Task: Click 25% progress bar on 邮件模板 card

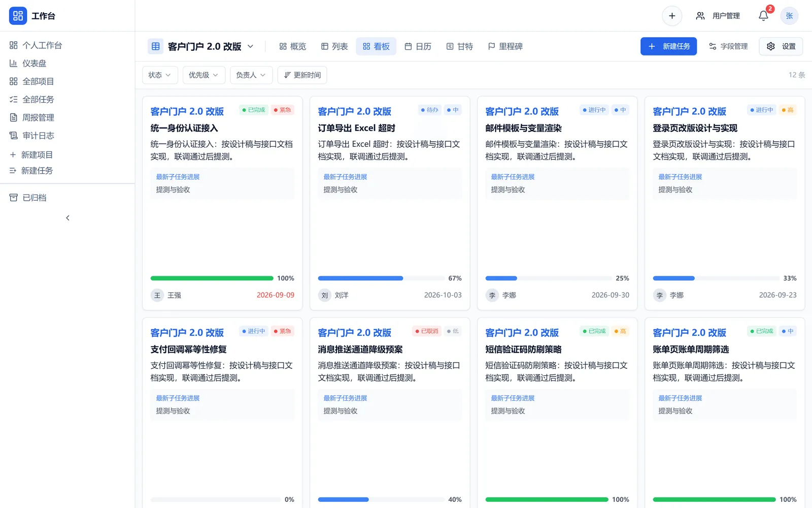Action: point(549,278)
